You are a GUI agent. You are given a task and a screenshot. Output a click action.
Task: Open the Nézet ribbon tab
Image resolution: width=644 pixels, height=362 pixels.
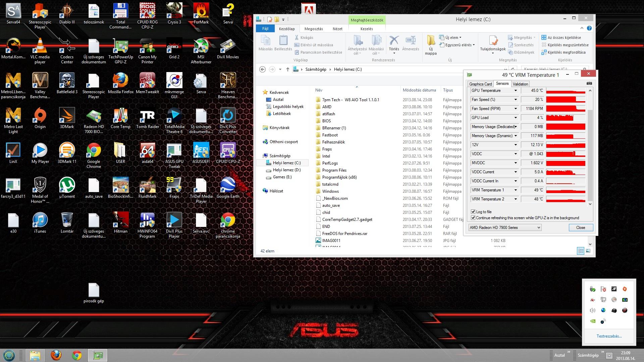tap(337, 29)
